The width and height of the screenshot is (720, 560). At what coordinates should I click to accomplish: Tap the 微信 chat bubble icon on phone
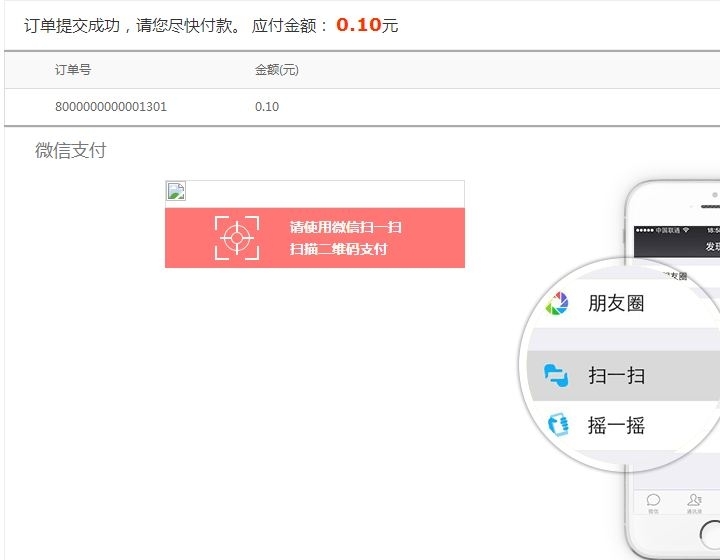click(653, 500)
